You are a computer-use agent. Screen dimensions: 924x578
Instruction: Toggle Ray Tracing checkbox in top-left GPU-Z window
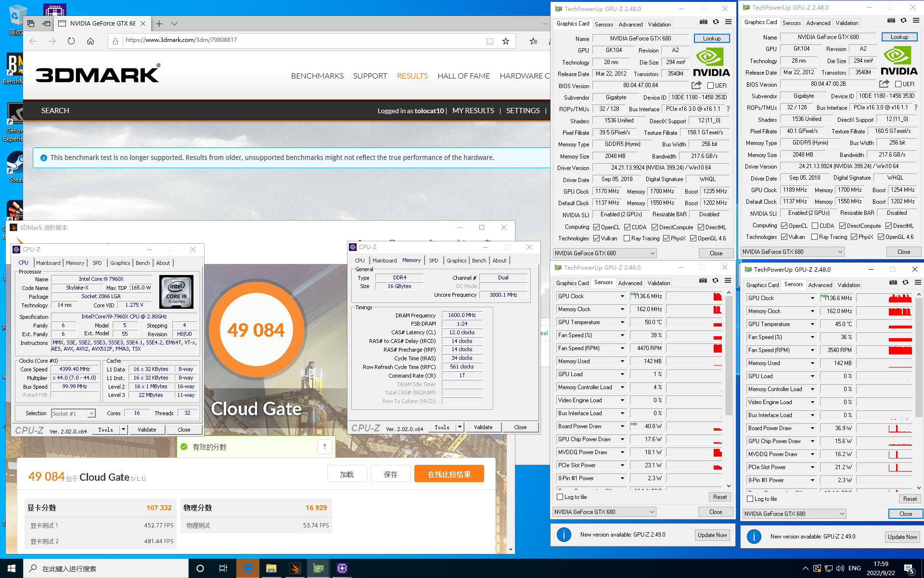coord(627,238)
